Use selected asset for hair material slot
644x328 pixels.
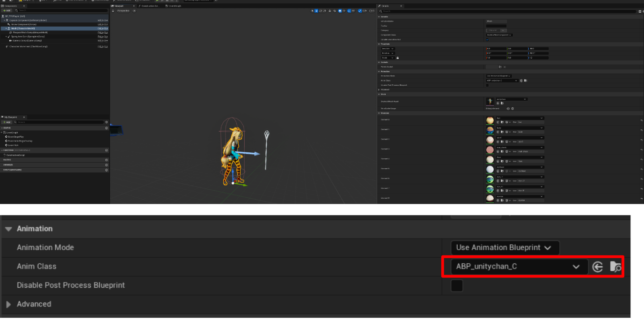pos(498,122)
